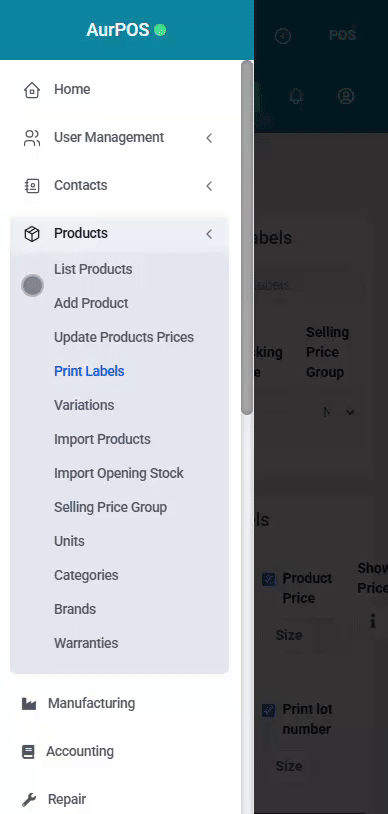Screen dimensions: 388x814
Task: Select Print Labels menu item
Action: [x=89, y=371]
